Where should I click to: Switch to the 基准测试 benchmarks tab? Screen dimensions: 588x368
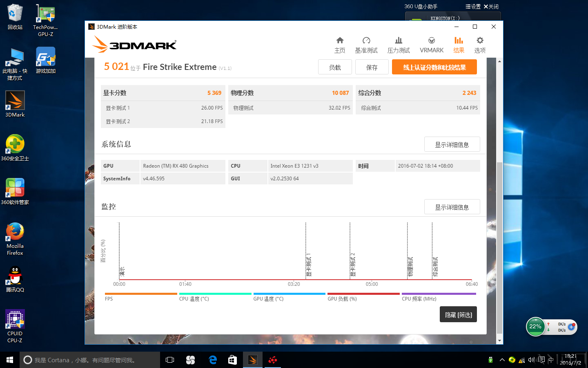(366, 45)
